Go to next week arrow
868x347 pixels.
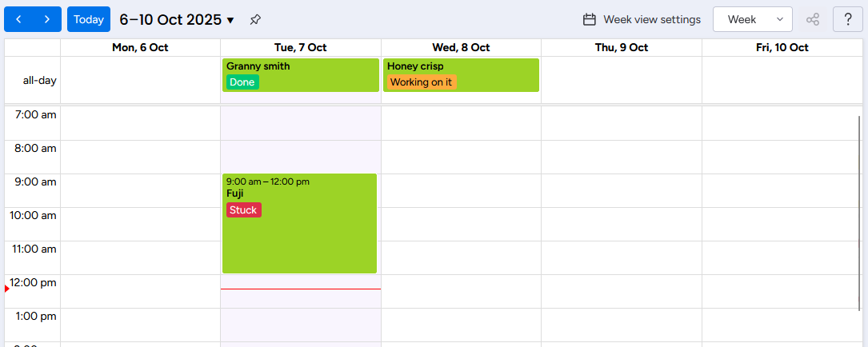pos(47,19)
